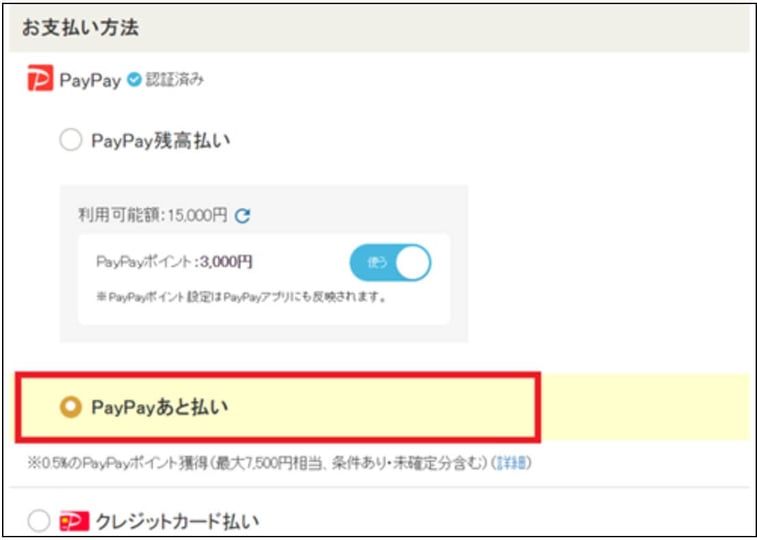Viewport: 757px width, 540px height.
Task: Select the PayPayあと払い radio button
Action: pyautogui.click(x=71, y=408)
